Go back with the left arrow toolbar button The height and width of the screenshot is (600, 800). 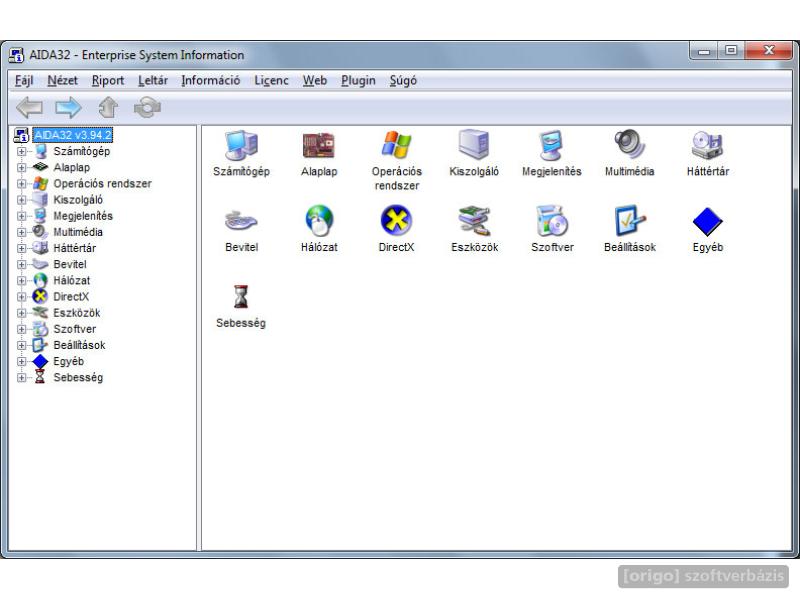[x=30, y=108]
